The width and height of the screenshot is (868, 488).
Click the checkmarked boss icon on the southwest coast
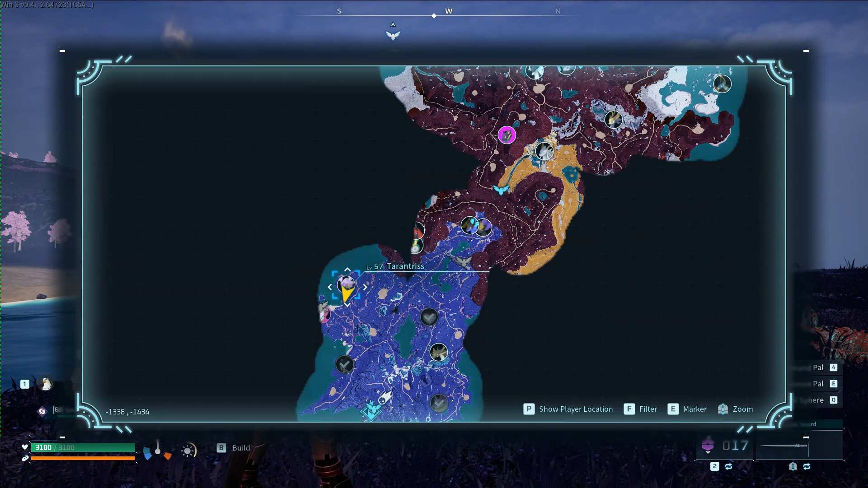[x=345, y=364]
